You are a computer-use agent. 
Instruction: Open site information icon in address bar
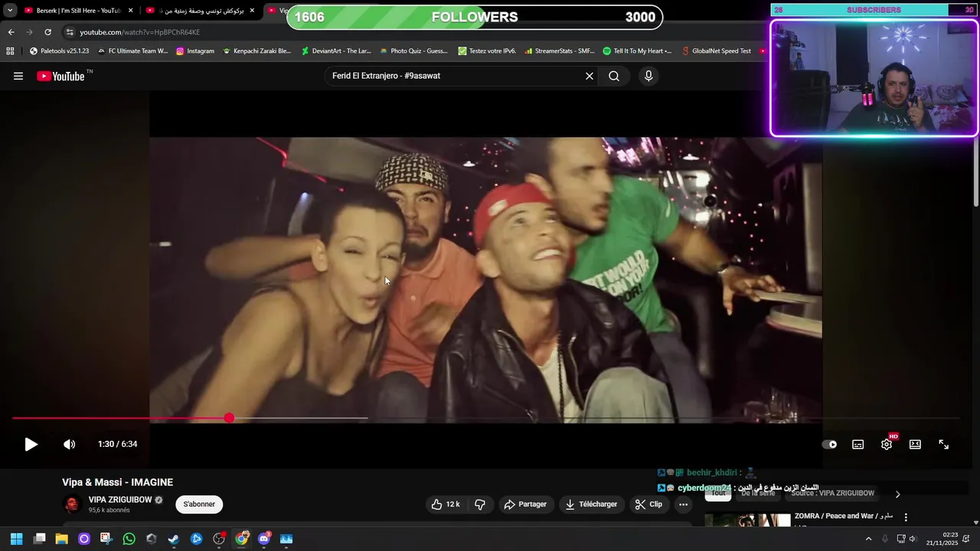[x=70, y=32]
